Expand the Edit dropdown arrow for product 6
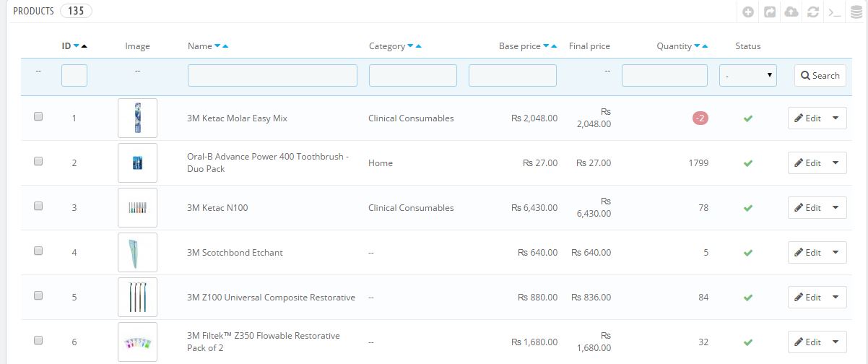 click(x=836, y=342)
